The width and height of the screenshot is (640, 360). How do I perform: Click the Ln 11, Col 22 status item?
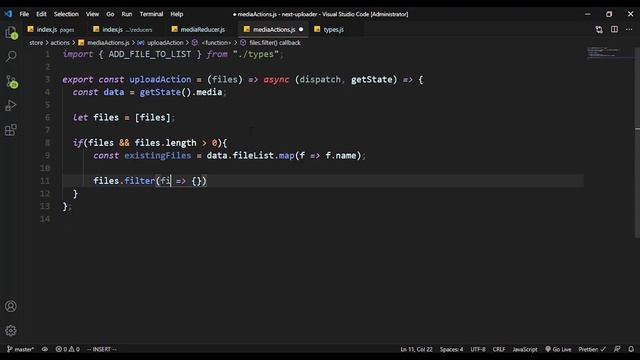click(x=416, y=349)
